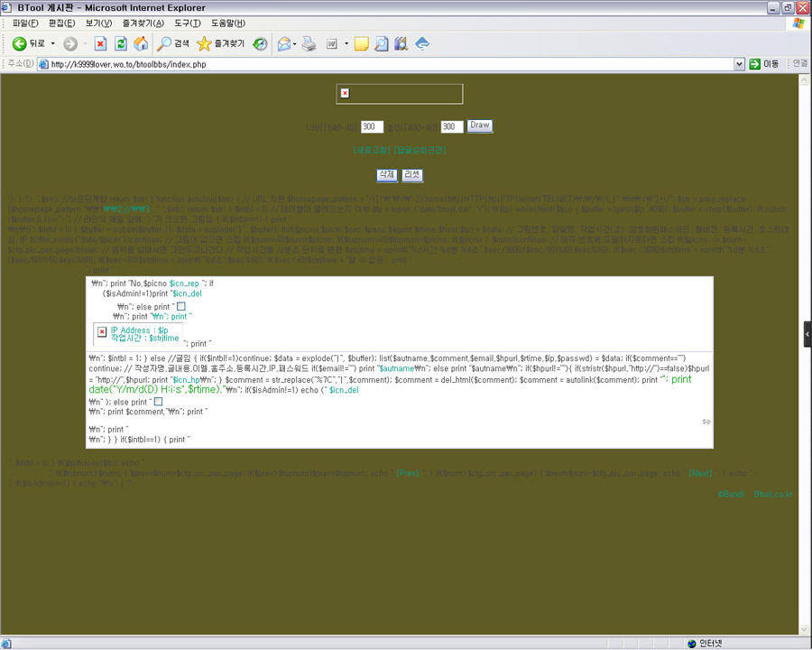The image size is (812, 650).
Task: Click the [새로고침] refresh link
Action: [x=373, y=150]
